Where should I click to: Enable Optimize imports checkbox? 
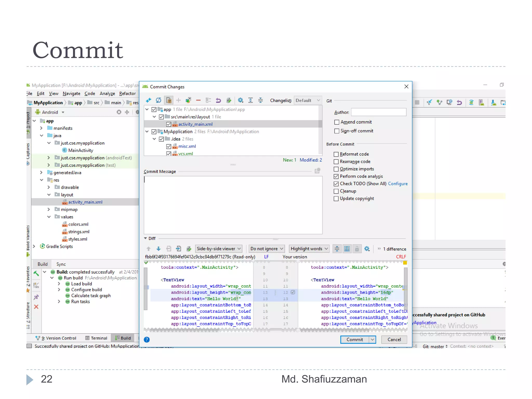click(x=336, y=169)
